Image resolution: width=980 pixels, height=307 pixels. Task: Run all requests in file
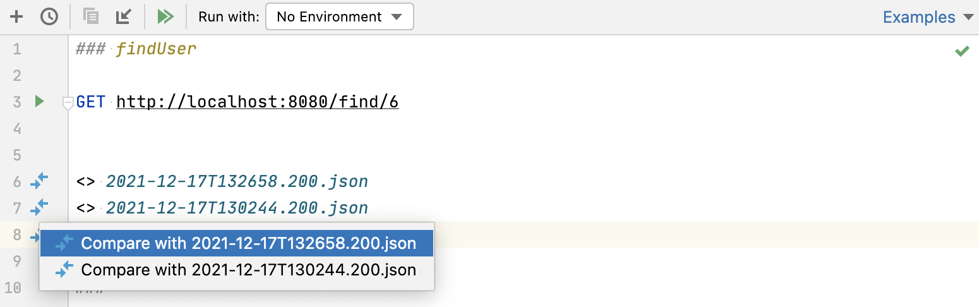(165, 16)
